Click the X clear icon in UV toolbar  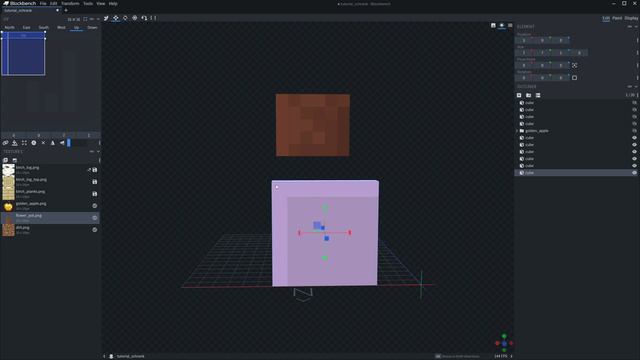[43, 143]
